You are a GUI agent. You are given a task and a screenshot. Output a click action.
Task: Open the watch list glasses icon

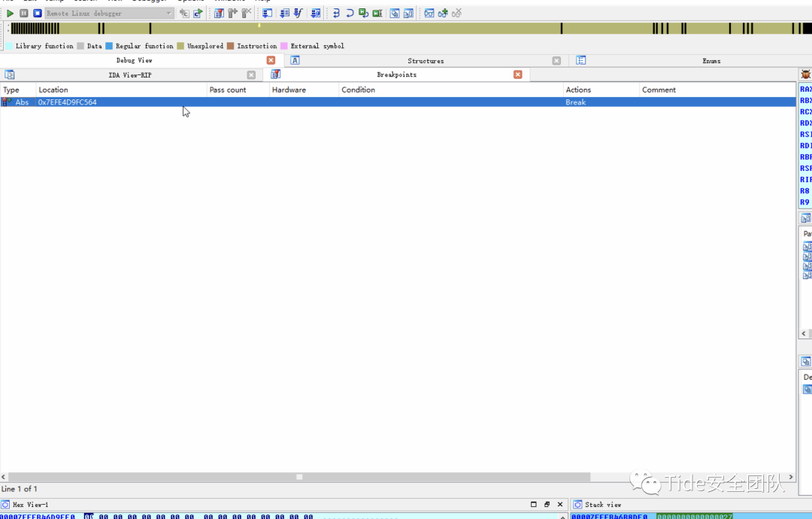coord(429,14)
